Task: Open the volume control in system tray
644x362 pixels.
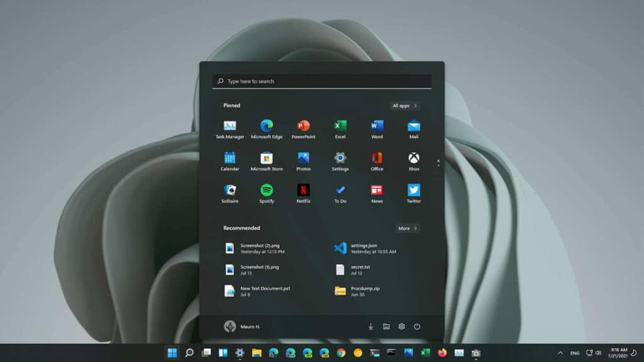Action: coord(599,353)
